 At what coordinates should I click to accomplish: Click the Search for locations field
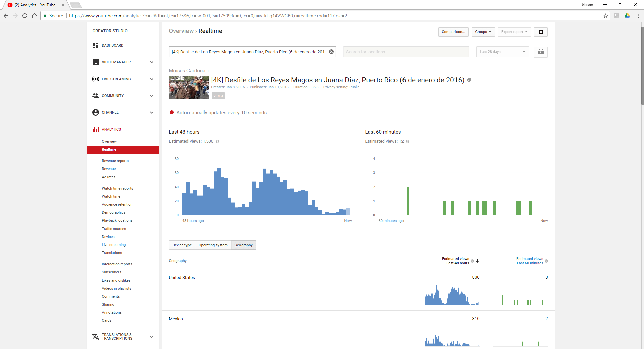point(406,52)
